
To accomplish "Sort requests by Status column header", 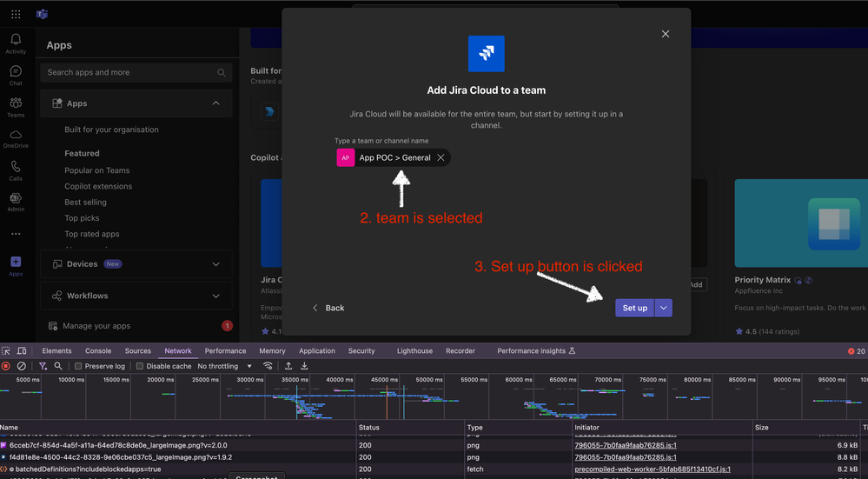I will point(409,428).
